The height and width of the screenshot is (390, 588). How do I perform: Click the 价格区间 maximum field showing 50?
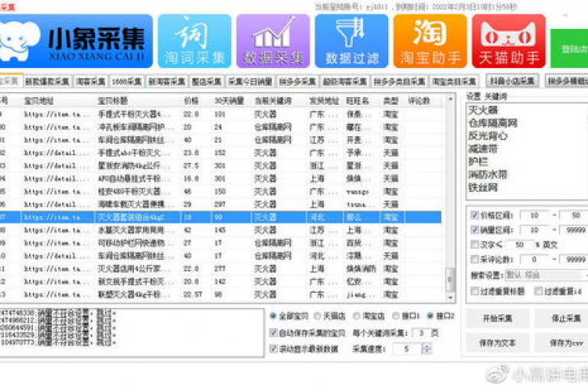pyautogui.click(x=573, y=216)
